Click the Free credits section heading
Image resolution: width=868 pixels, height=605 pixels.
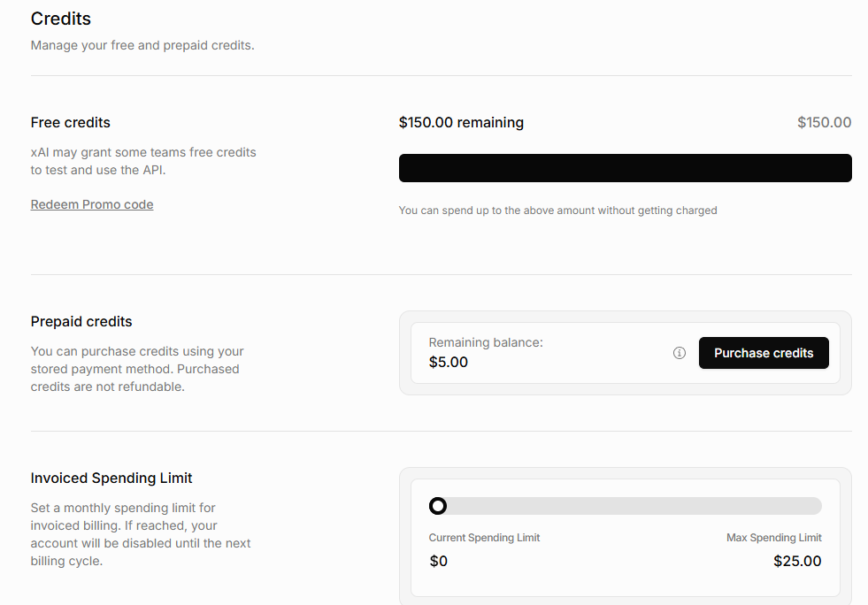(70, 122)
